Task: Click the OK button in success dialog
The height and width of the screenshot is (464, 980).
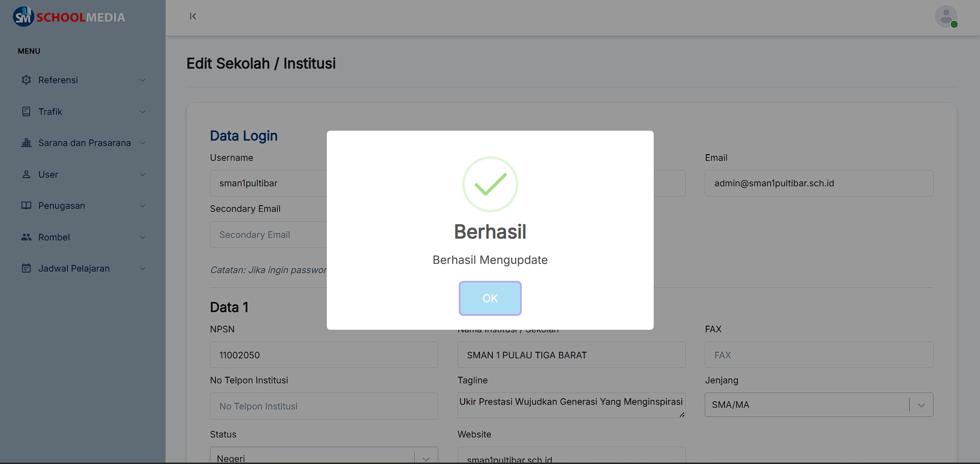Action: (x=490, y=298)
